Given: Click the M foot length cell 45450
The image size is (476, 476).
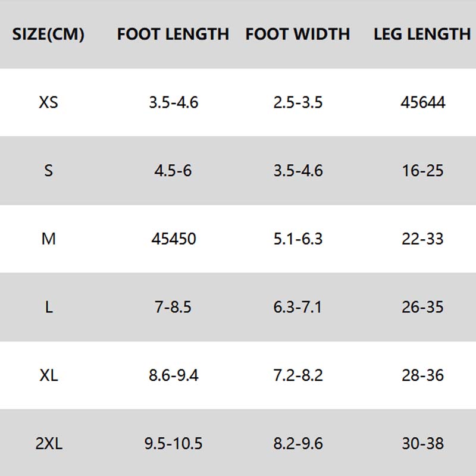Looking at the screenshot, I should [x=173, y=239].
